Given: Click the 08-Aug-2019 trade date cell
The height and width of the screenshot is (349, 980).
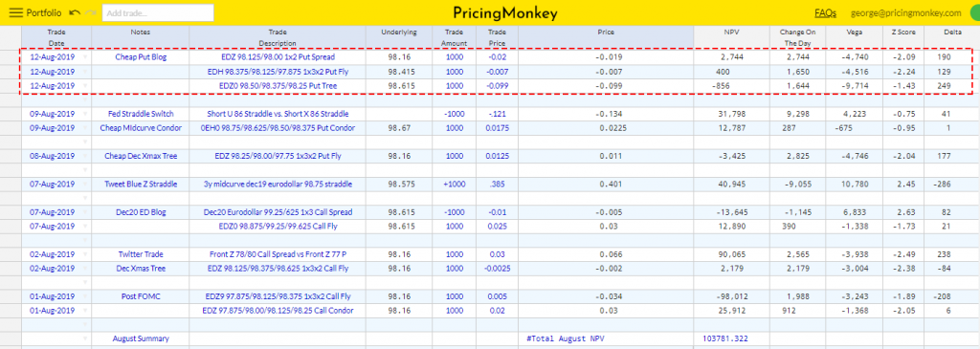Looking at the screenshot, I should (52, 156).
